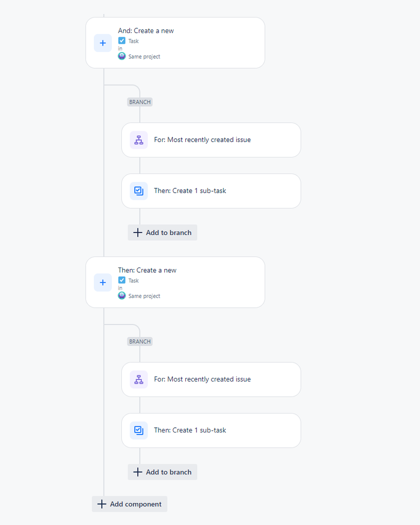
Task: Open the first Then: Create 1 sub-task card
Action: [210, 191]
